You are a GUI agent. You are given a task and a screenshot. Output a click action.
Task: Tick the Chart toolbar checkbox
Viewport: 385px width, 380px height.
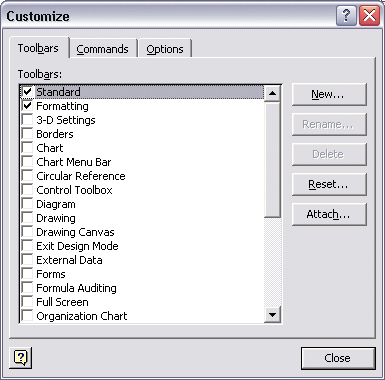point(27,148)
